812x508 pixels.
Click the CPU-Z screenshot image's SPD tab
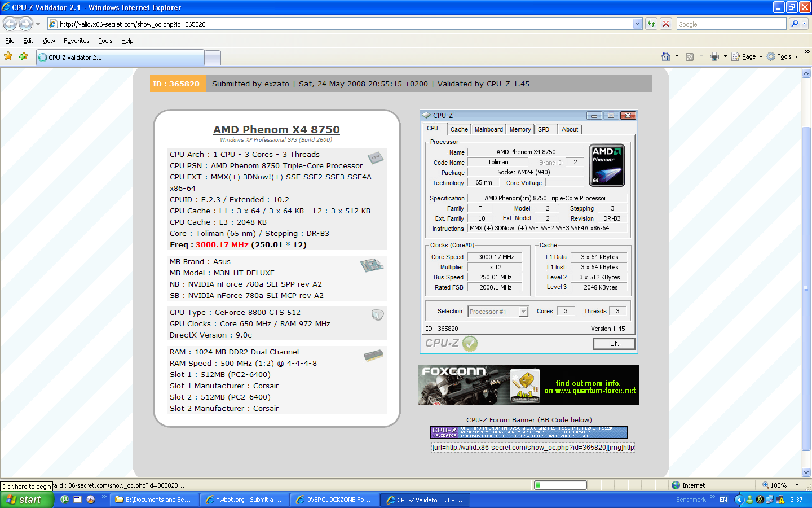click(544, 129)
